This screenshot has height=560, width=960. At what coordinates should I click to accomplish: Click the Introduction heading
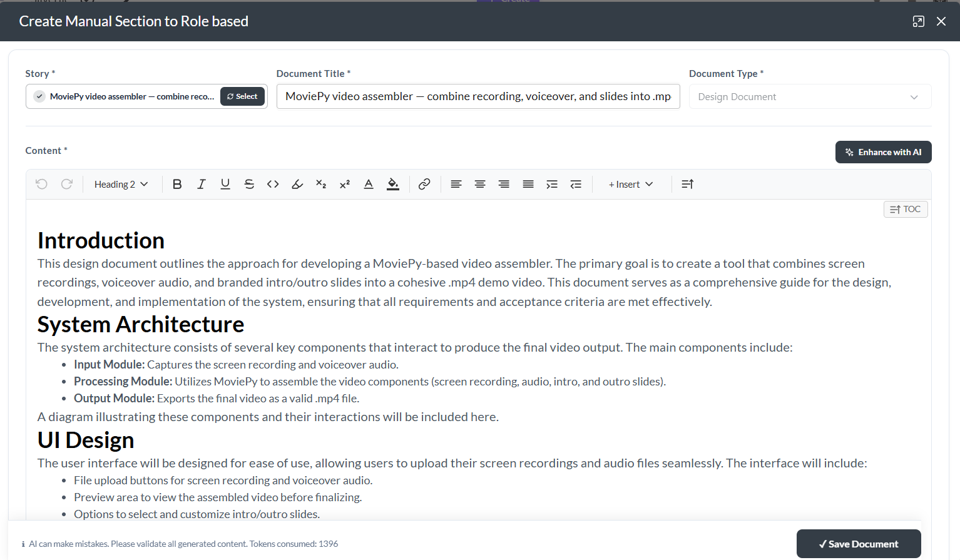click(101, 240)
